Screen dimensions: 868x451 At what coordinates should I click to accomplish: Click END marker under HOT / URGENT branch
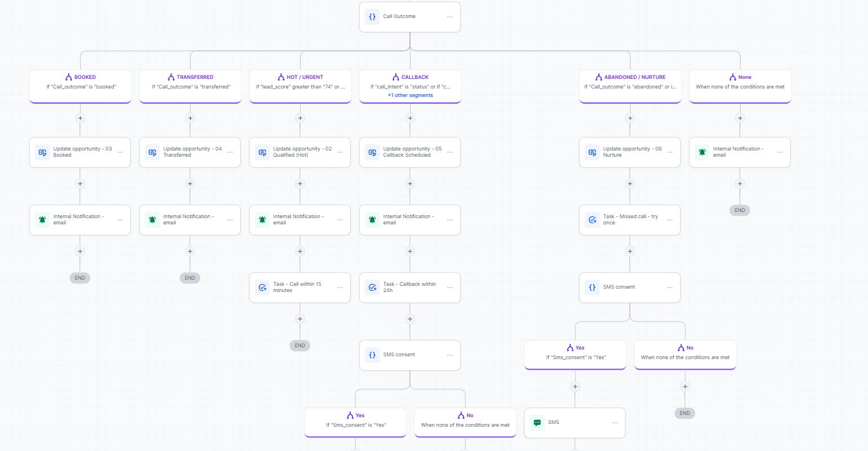pos(300,346)
